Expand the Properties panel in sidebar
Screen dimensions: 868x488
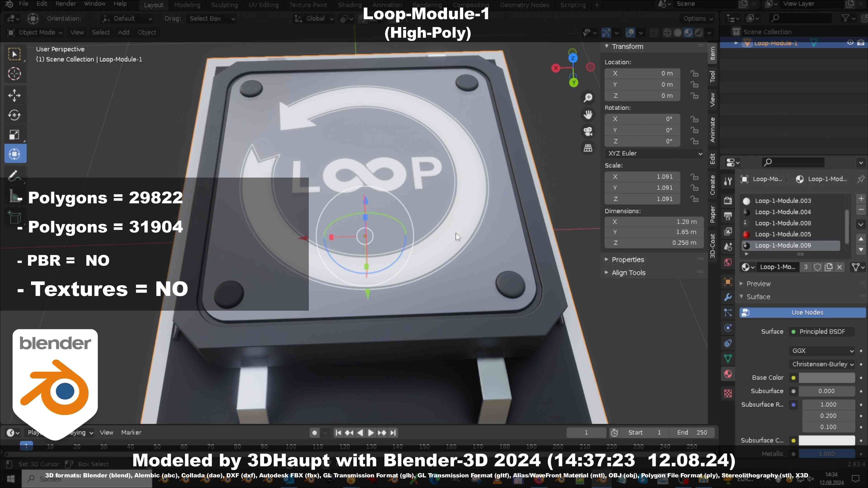(x=627, y=260)
